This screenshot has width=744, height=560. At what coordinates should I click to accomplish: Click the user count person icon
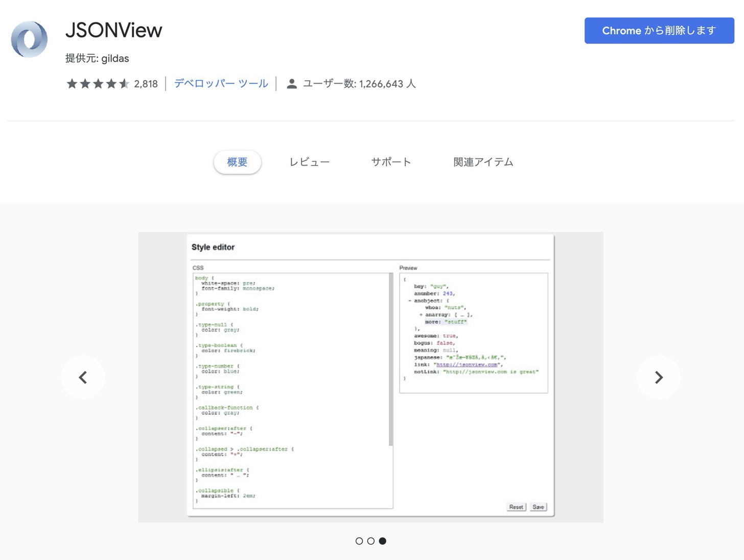click(292, 84)
